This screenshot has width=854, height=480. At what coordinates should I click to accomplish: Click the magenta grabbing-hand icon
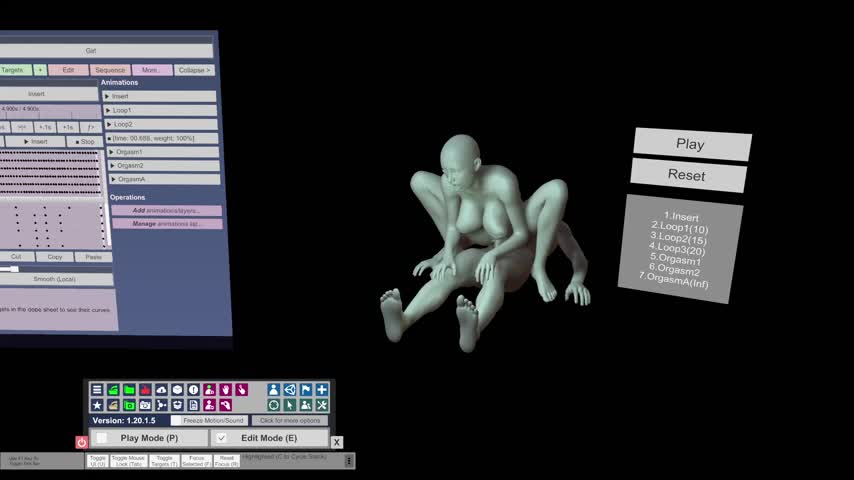[x=225, y=405]
